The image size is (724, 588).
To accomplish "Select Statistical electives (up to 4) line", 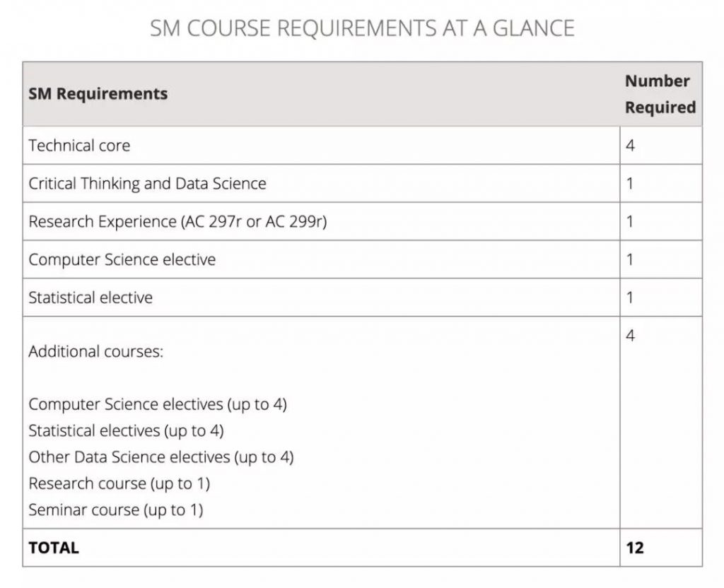I will [x=126, y=430].
